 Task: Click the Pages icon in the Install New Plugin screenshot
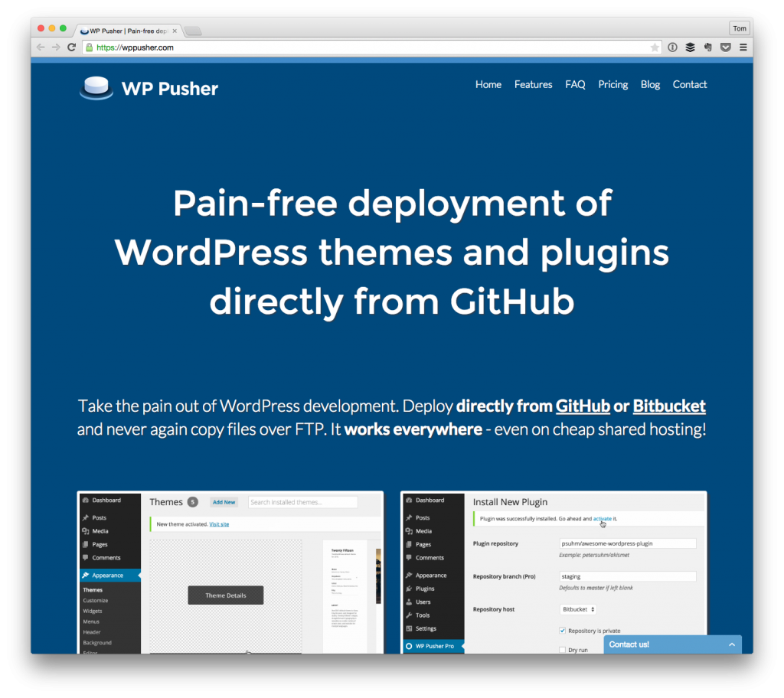point(409,544)
